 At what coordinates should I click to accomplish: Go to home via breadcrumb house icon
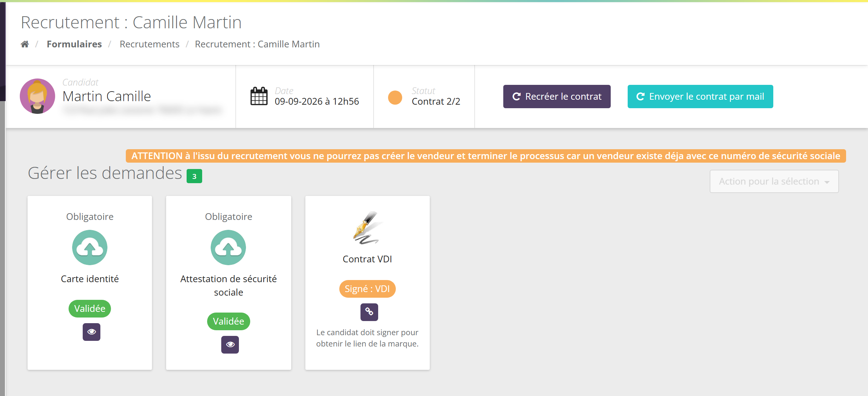pyautogui.click(x=25, y=44)
